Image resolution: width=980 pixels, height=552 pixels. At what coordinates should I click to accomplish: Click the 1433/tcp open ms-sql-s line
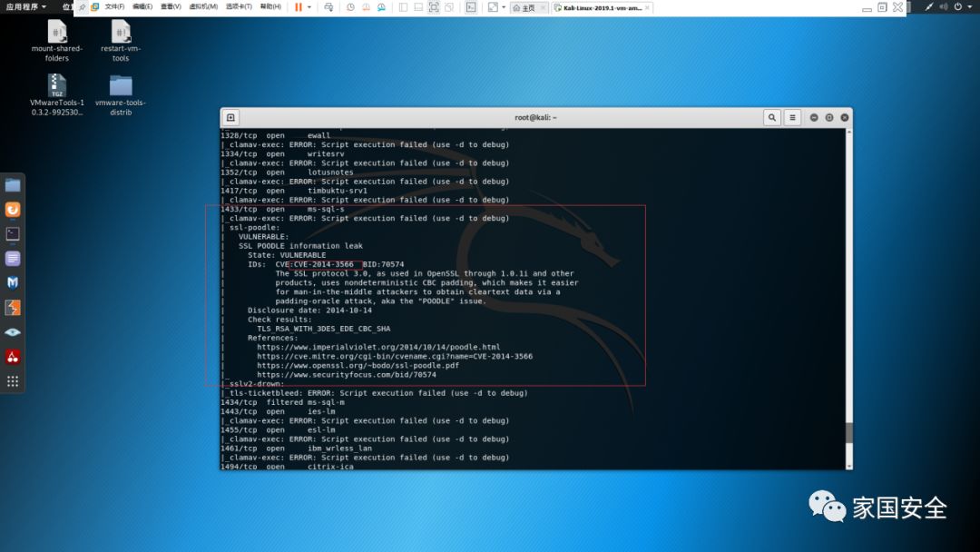(x=282, y=210)
